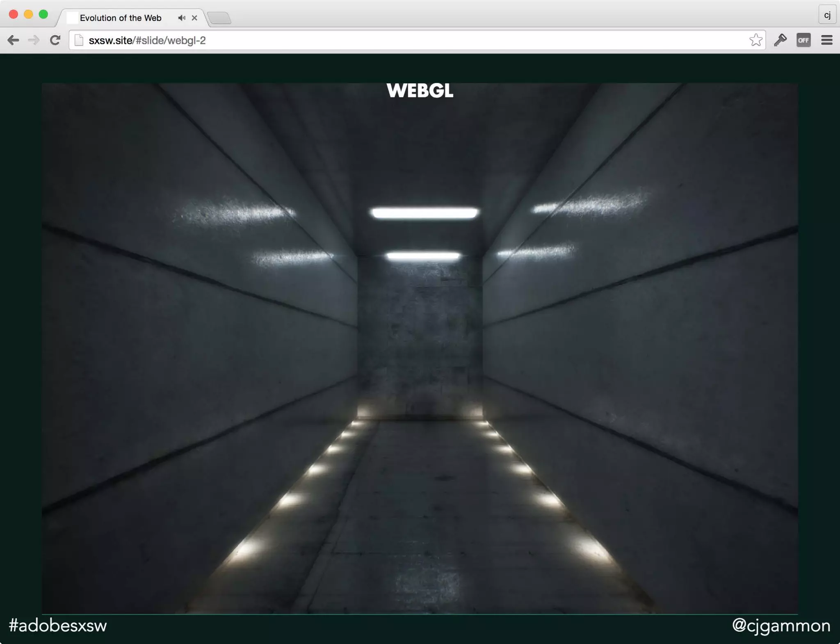Close the Evolution of the Web tab
Image resolution: width=840 pixels, height=644 pixels.
click(194, 18)
